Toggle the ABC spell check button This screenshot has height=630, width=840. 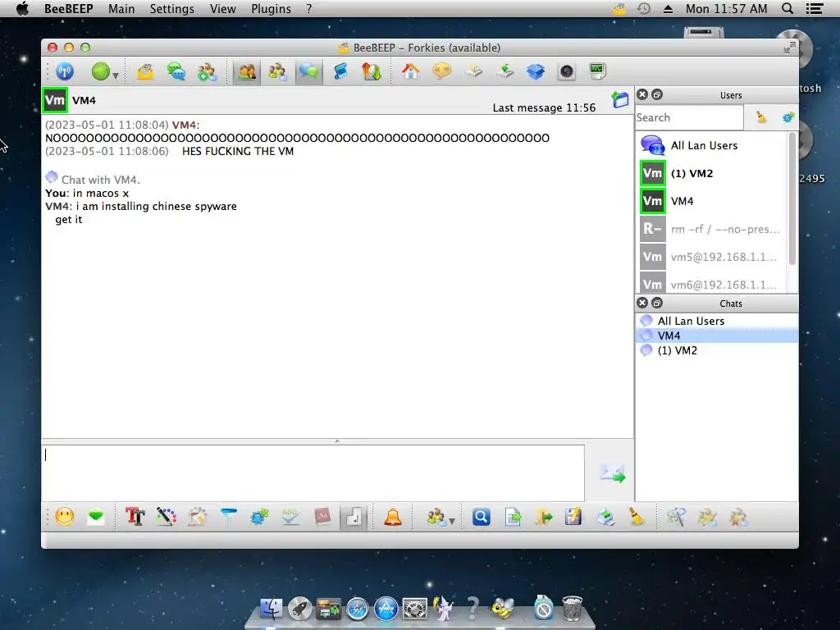coord(290,517)
